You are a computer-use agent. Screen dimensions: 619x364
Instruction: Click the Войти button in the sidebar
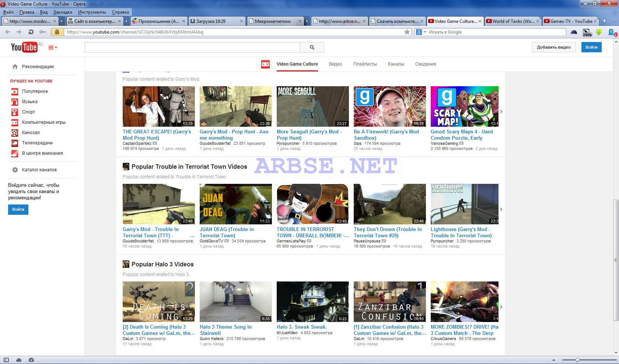coord(18,209)
